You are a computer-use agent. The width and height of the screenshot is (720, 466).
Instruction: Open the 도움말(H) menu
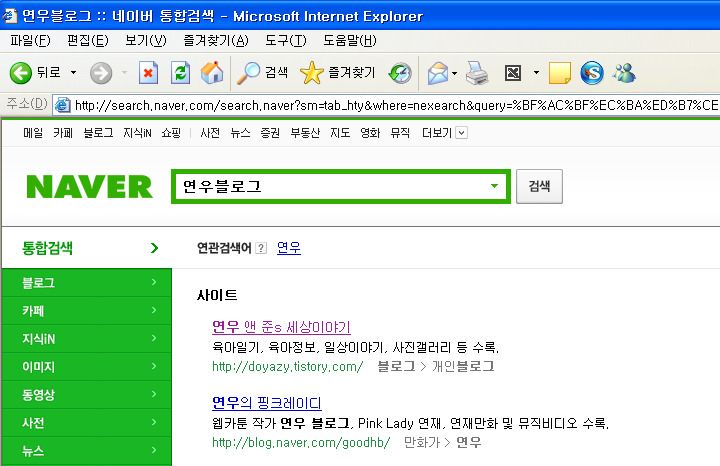(349, 40)
